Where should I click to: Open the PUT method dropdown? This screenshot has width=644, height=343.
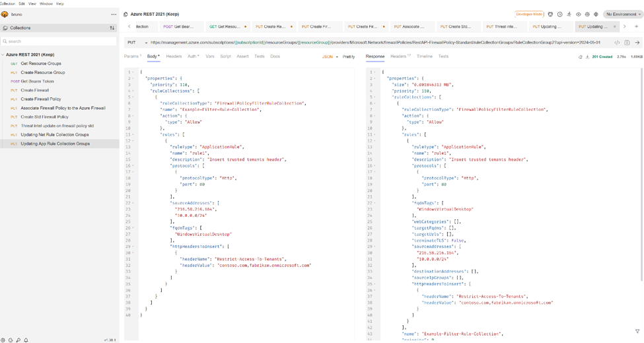point(137,43)
